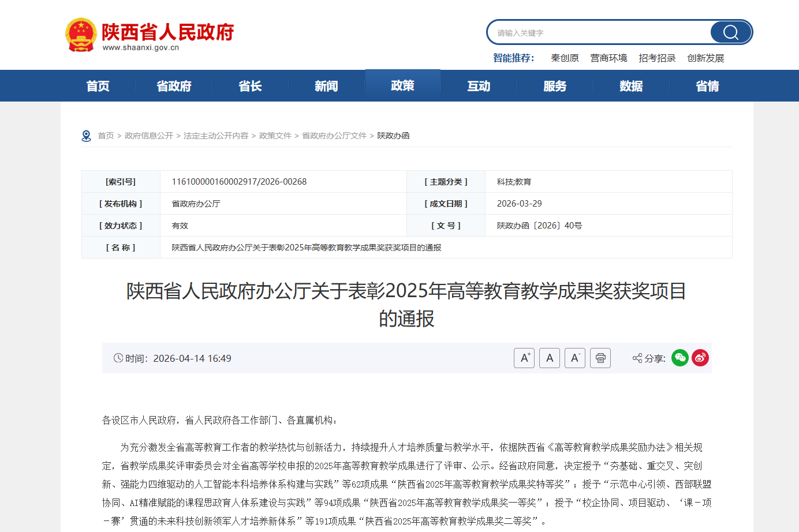Select the 服务 navigation tab
This screenshot has height=532, width=799.
pos(555,86)
